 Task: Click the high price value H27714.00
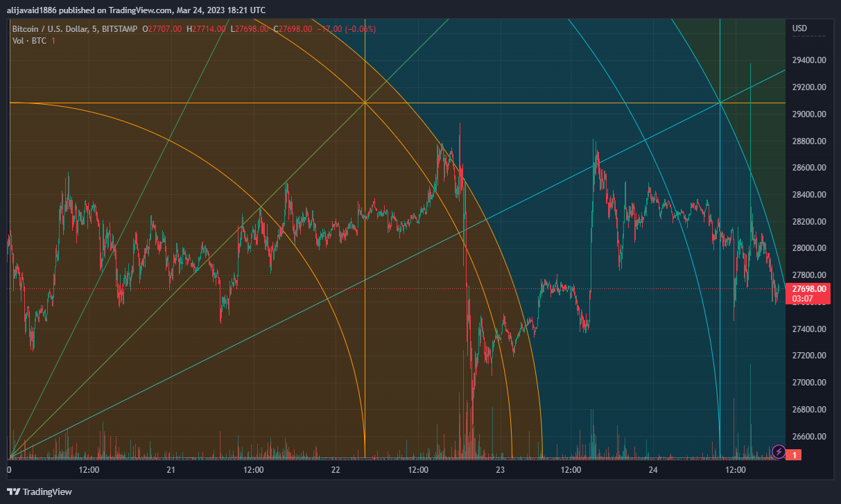[206, 28]
